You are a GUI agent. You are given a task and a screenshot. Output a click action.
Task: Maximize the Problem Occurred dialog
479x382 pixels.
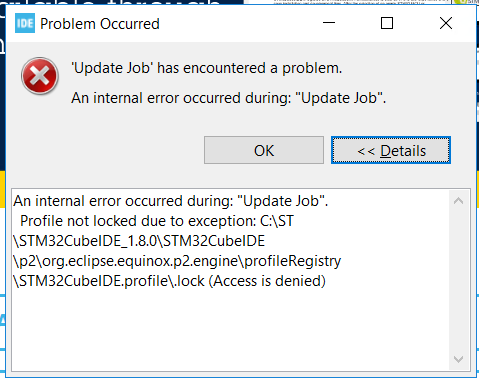click(387, 23)
